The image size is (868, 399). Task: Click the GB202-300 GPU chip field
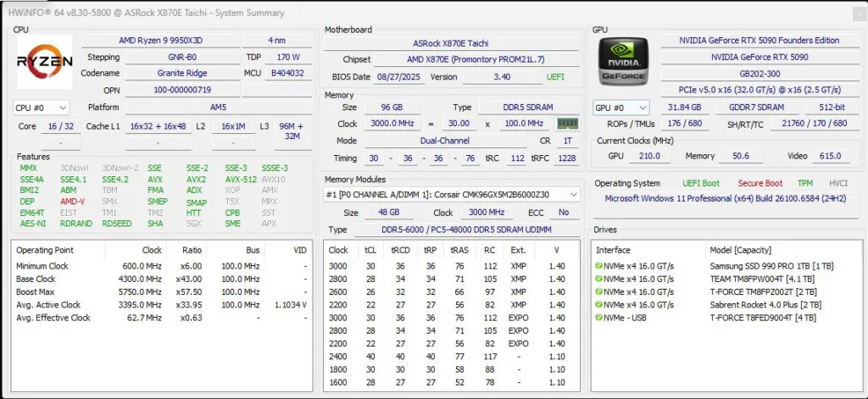(759, 74)
